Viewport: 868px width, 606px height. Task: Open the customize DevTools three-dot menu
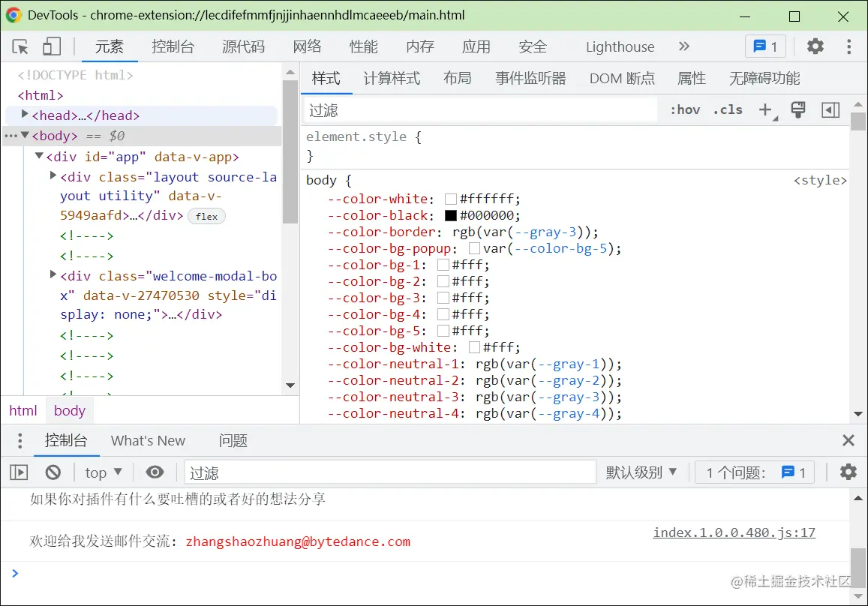[x=848, y=46]
